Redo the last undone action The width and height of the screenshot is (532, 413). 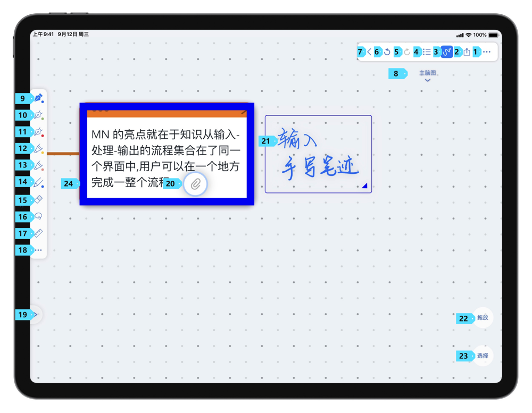(x=407, y=52)
